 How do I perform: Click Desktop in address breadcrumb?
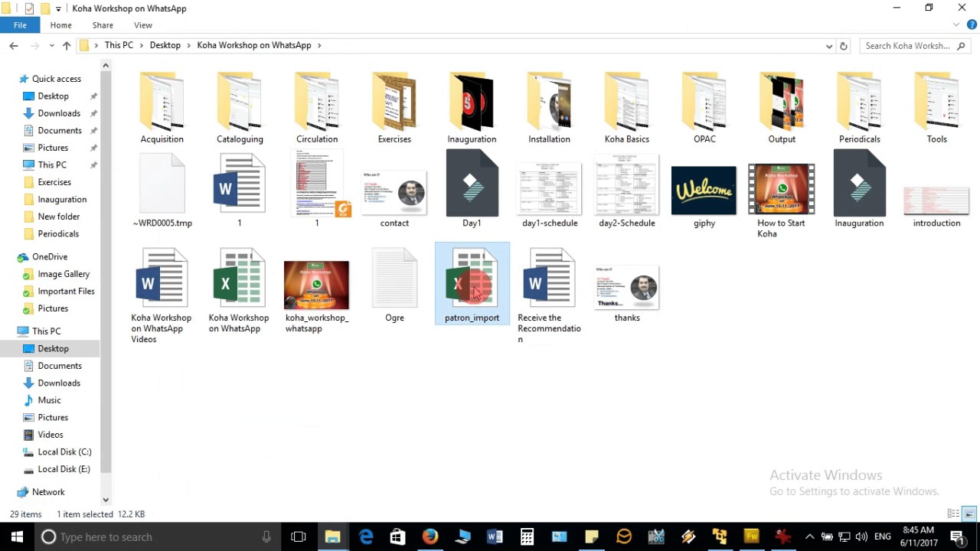click(165, 45)
